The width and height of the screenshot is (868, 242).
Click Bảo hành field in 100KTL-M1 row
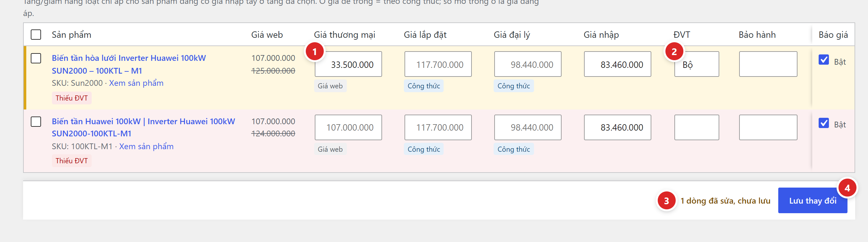[x=768, y=127]
